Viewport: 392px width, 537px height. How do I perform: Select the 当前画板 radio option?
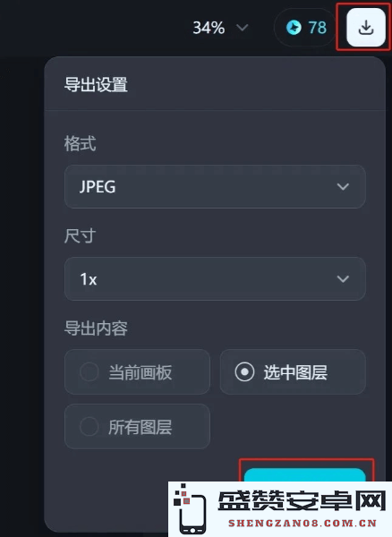point(137,372)
